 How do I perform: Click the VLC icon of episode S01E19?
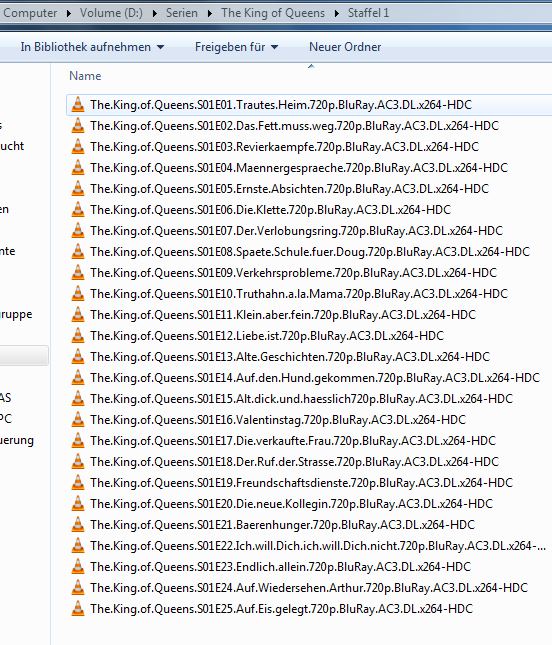78,483
